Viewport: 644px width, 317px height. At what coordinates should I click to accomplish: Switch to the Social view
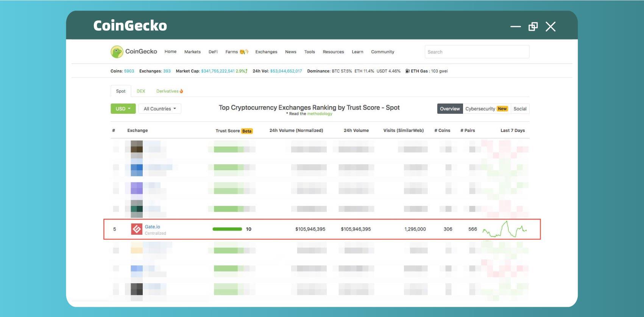click(x=520, y=109)
